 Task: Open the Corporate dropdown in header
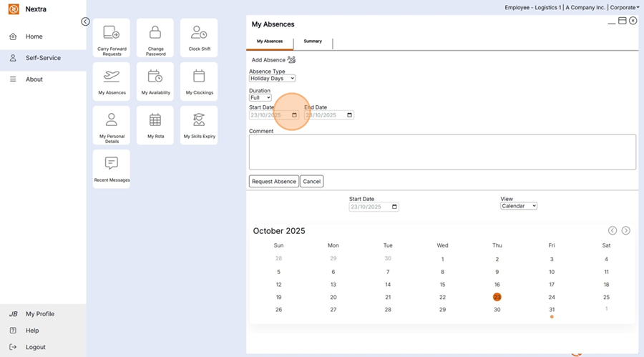624,7
